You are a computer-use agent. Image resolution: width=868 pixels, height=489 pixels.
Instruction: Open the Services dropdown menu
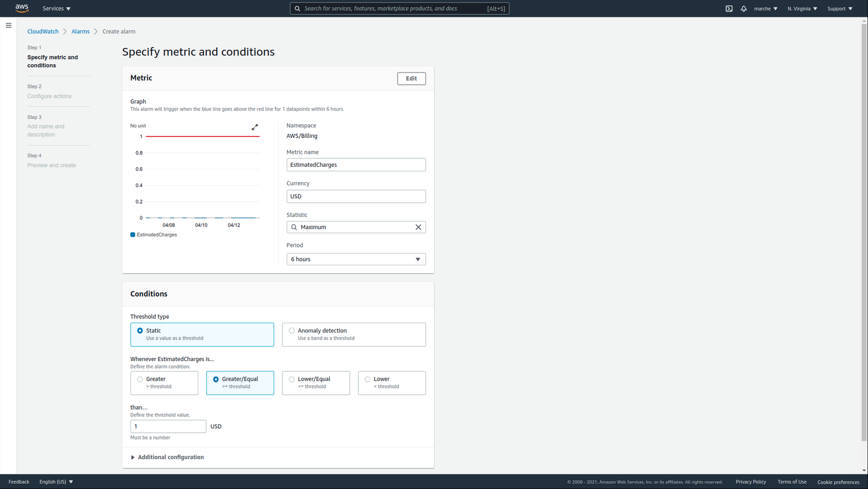pyautogui.click(x=56, y=8)
